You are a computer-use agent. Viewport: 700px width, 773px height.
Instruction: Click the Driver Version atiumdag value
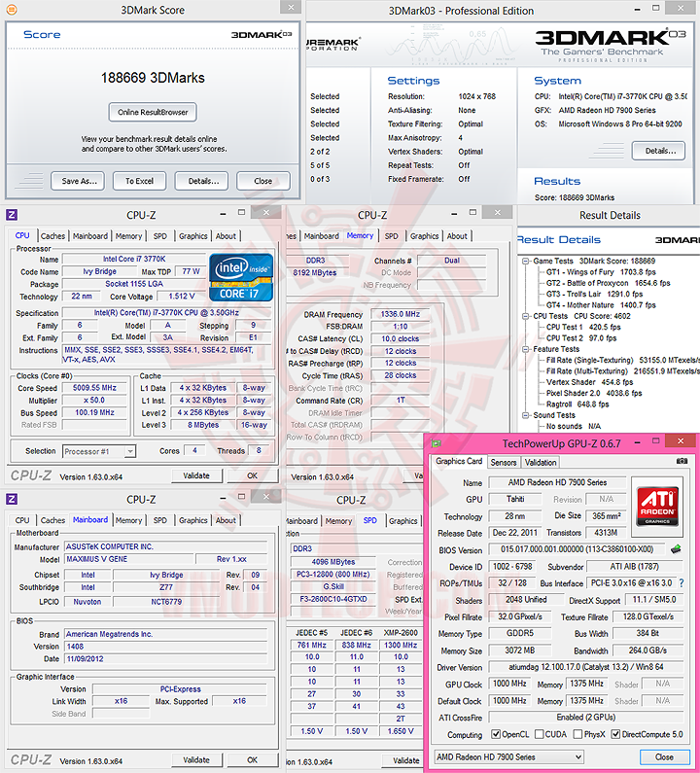coord(585,667)
